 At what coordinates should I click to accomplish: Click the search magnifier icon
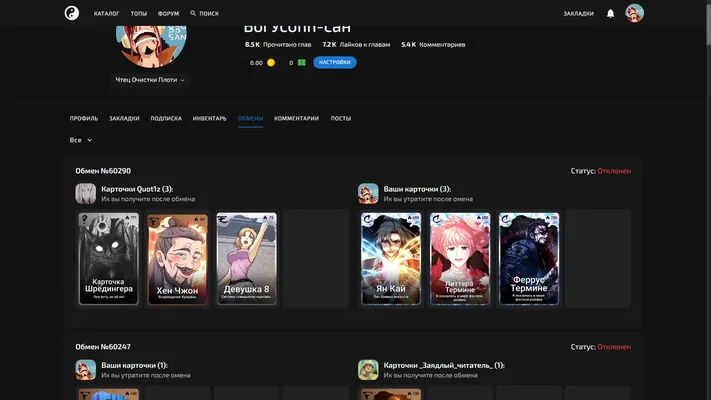pyautogui.click(x=193, y=14)
